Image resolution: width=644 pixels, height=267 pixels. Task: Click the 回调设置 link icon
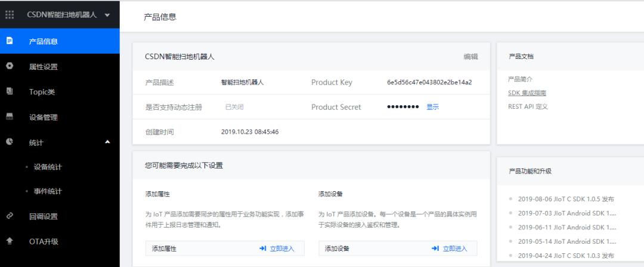(10, 216)
